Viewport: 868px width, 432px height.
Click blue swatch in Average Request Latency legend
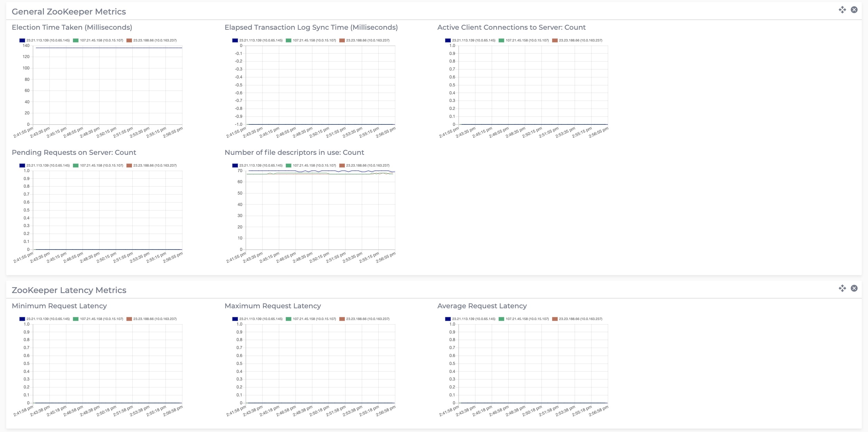tap(448, 319)
